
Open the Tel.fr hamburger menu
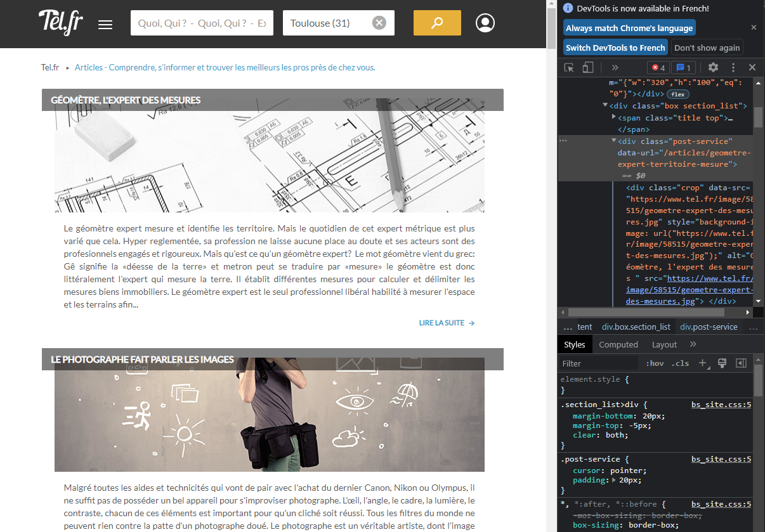[105, 25]
